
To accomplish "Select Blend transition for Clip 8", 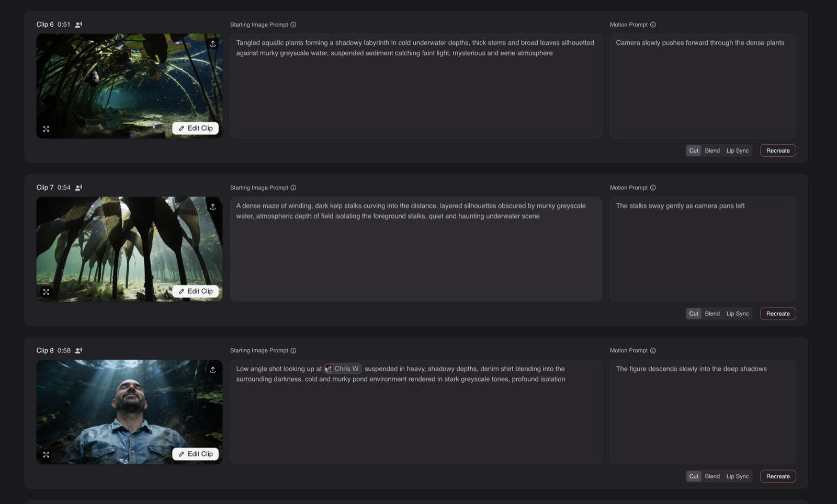I will (x=712, y=476).
